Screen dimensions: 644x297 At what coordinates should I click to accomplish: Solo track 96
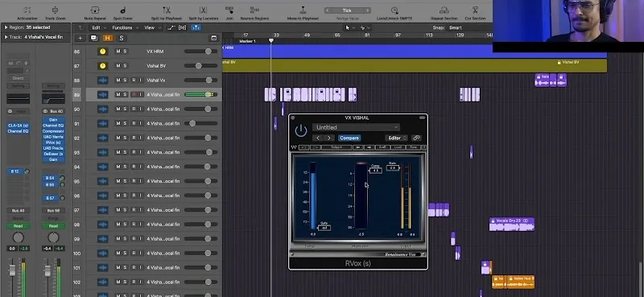pyautogui.click(x=125, y=196)
